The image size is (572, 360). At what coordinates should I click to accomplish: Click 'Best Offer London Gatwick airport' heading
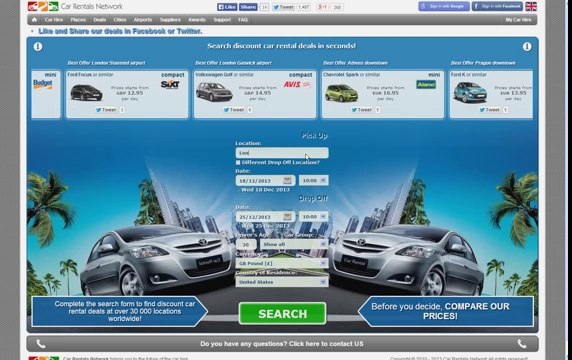[x=233, y=63]
